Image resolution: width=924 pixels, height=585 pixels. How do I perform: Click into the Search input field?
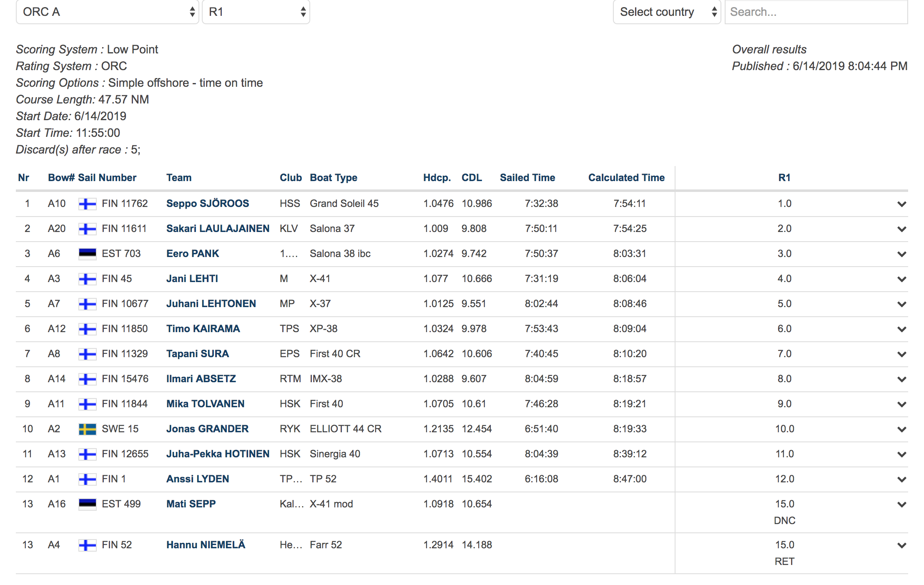pos(816,12)
